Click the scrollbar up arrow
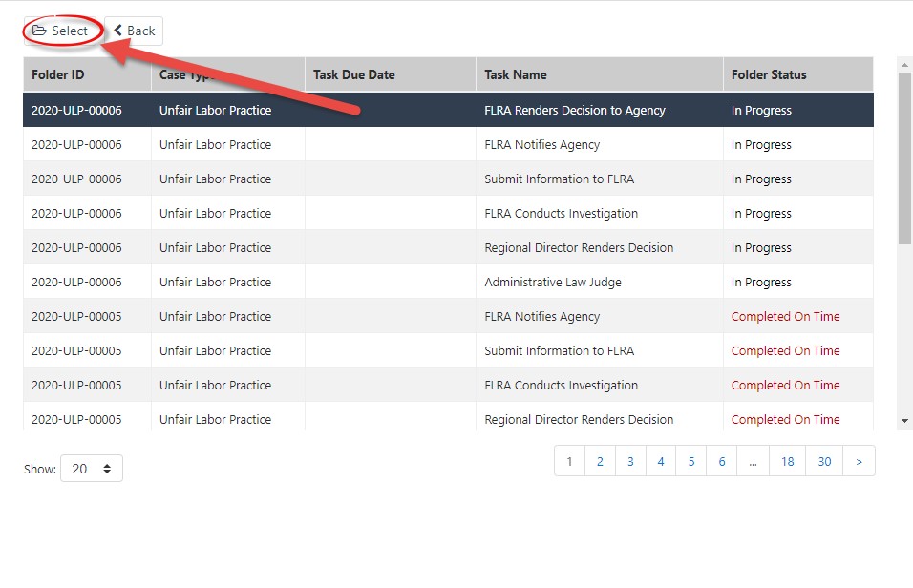 (904, 65)
